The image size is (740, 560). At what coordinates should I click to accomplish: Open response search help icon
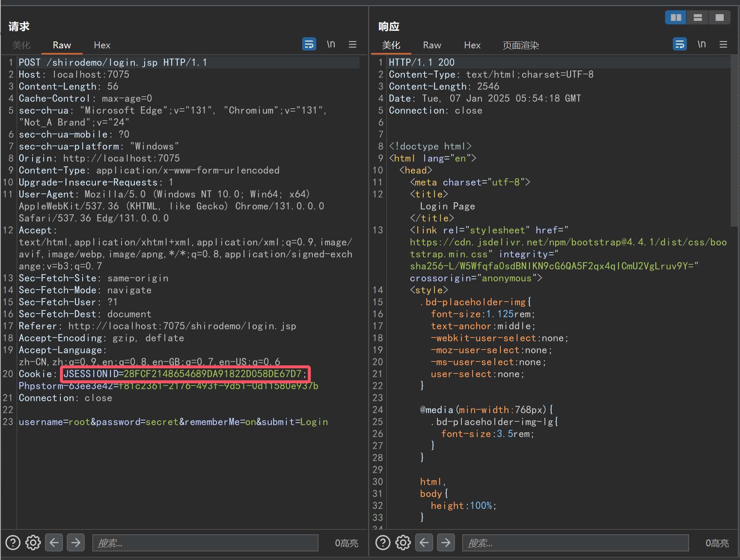click(x=383, y=542)
